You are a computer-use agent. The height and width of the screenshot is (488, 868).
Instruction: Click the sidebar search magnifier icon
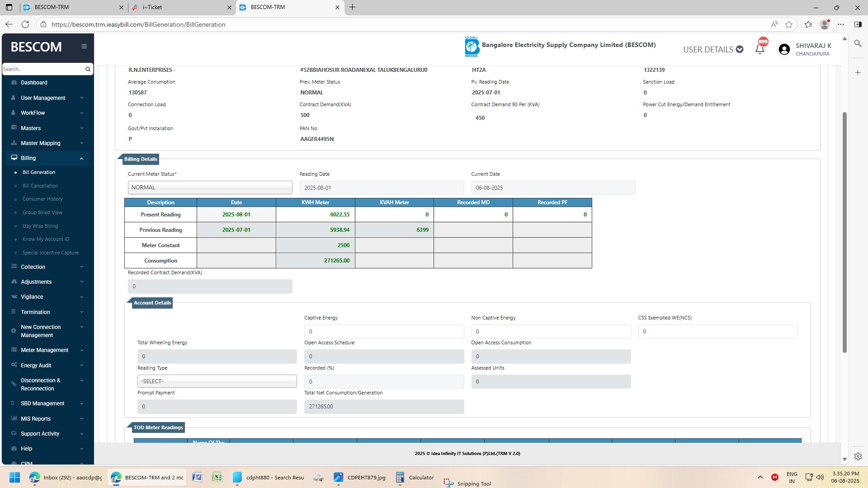(88, 69)
